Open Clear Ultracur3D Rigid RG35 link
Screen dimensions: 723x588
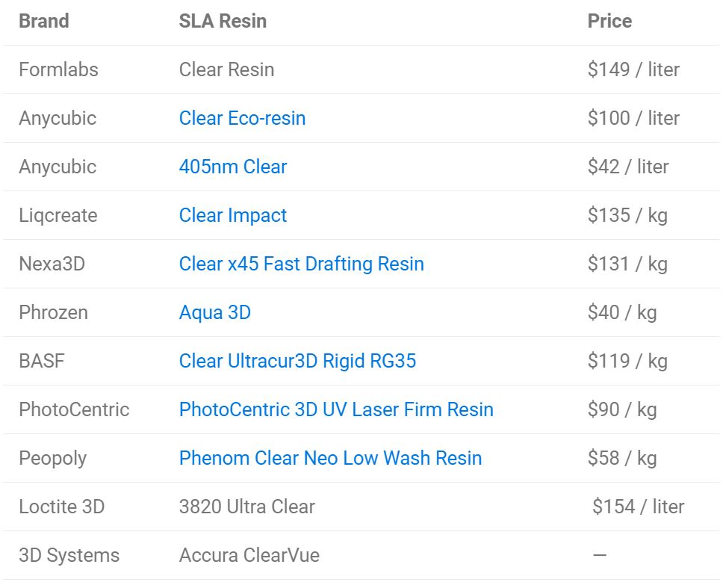point(297,361)
